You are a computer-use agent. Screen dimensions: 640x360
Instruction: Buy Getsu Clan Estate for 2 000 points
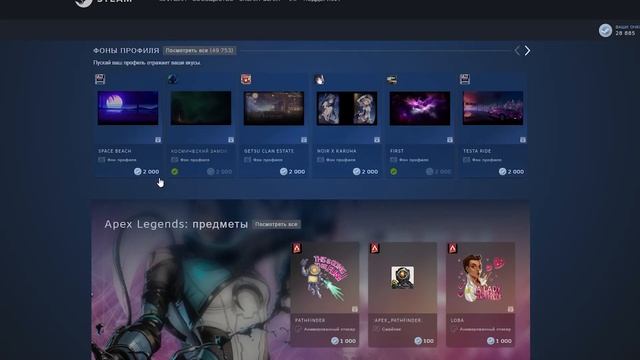pyautogui.click(x=292, y=172)
